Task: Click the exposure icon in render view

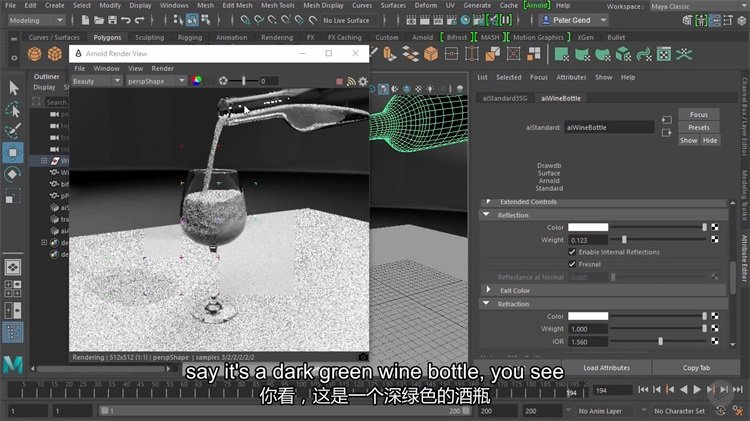Action: point(223,81)
